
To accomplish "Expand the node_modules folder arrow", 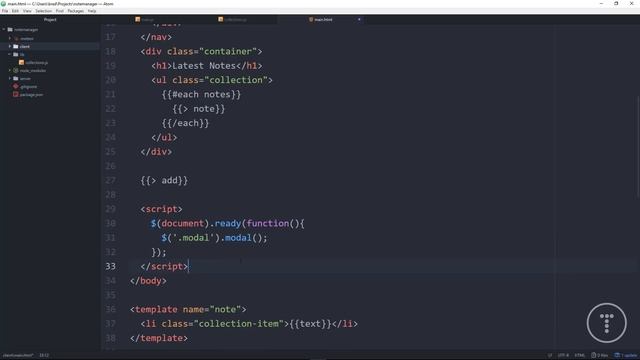I will click(x=10, y=71).
